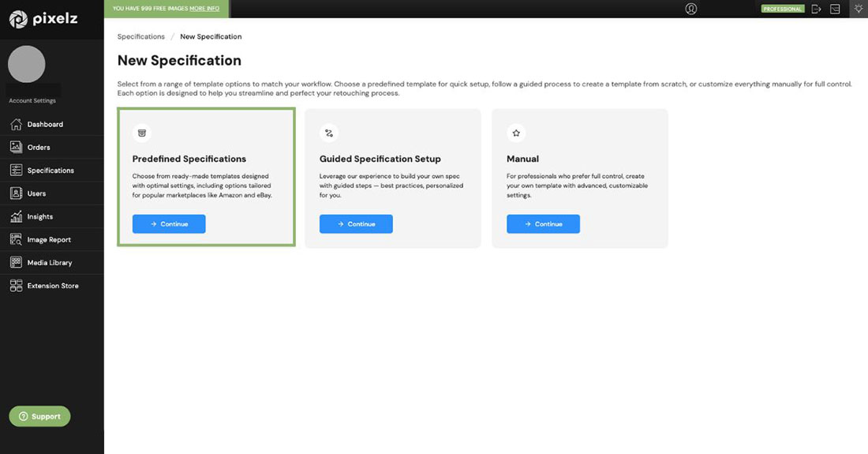Viewport: 868px width, 454px height.
Task: Click the Specifications breadcrumb link
Action: [x=140, y=36]
